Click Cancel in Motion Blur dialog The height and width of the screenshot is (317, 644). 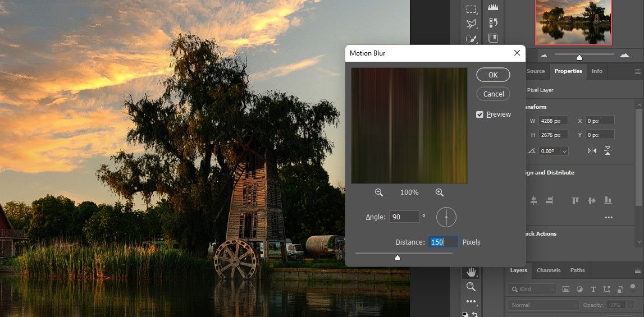click(493, 94)
